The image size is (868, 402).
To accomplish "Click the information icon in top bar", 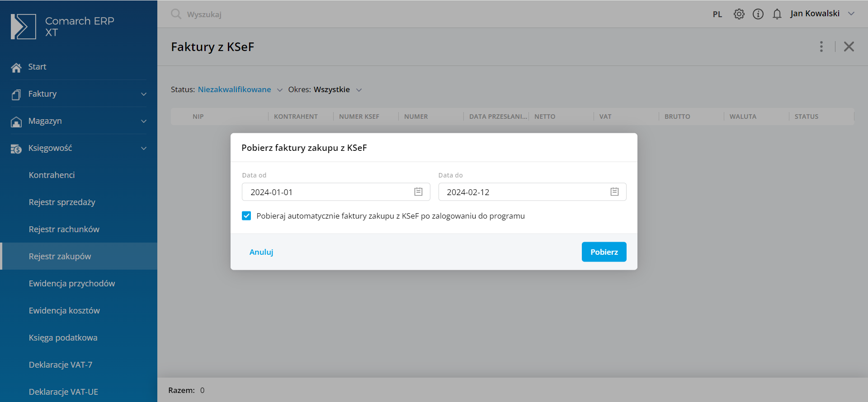I will pos(758,14).
